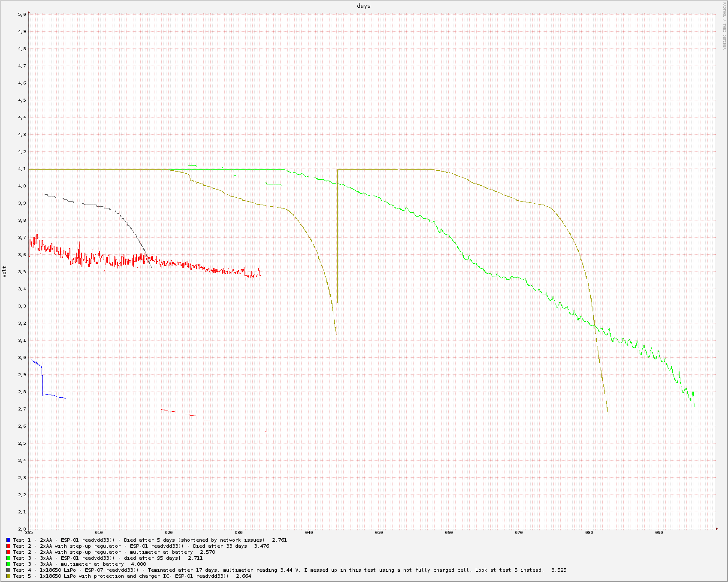
Task: Click the y-axis value '3,0'
Action: [x=22, y=358]
